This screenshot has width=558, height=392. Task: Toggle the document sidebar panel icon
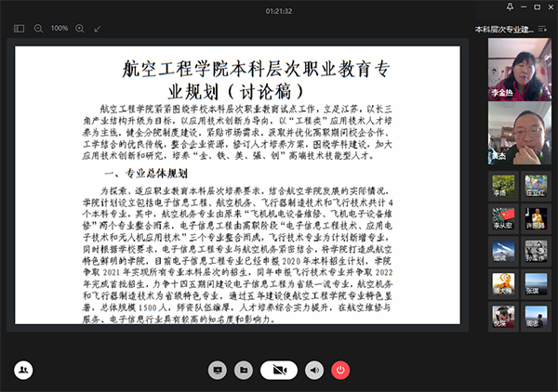[x=19, y=29]
